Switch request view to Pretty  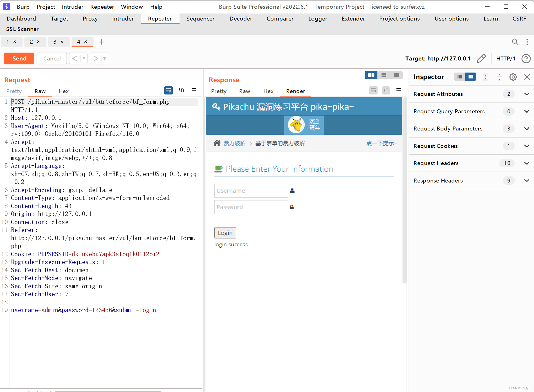14,91
